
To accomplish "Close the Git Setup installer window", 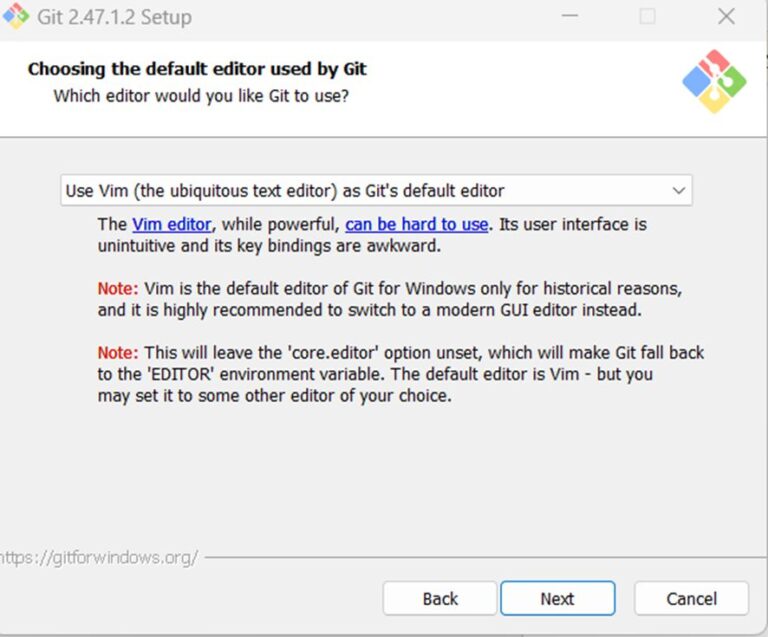I will click(x=727, y=17).
